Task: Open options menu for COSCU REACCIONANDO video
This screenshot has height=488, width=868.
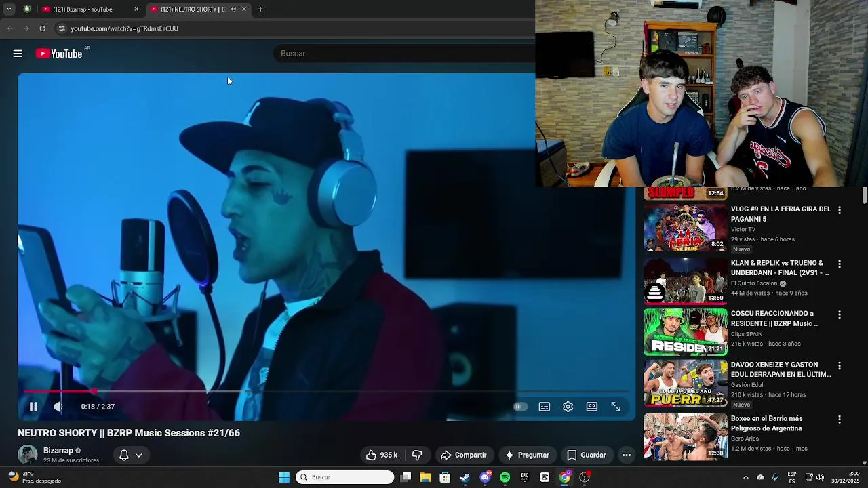Action: tap(840, 315)
